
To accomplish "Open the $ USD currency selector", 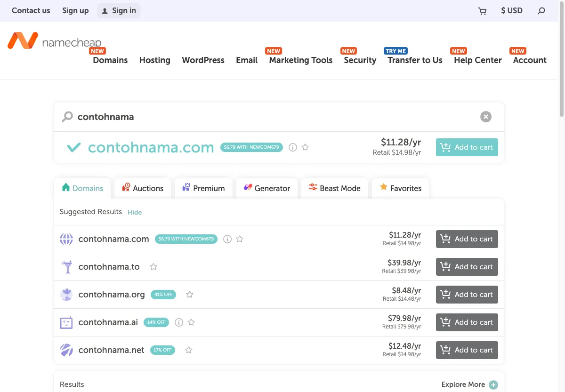I will pyautogui.click(x=512, y=10).
